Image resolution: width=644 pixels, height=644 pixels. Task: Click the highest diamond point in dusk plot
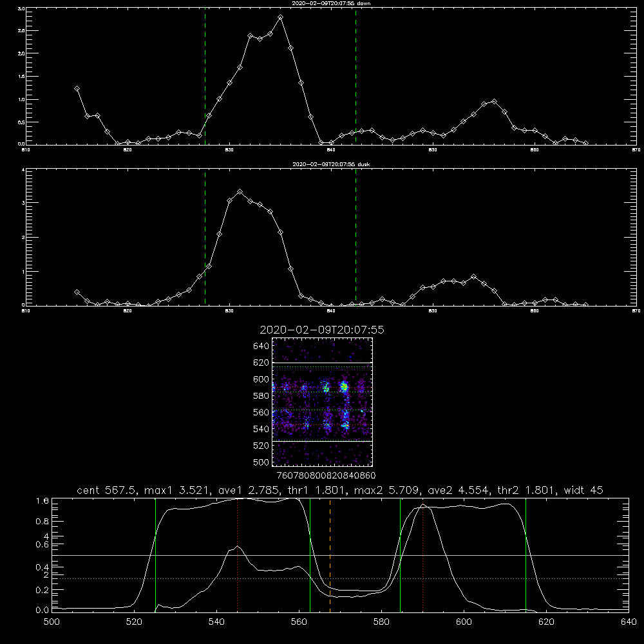[240, 192]
